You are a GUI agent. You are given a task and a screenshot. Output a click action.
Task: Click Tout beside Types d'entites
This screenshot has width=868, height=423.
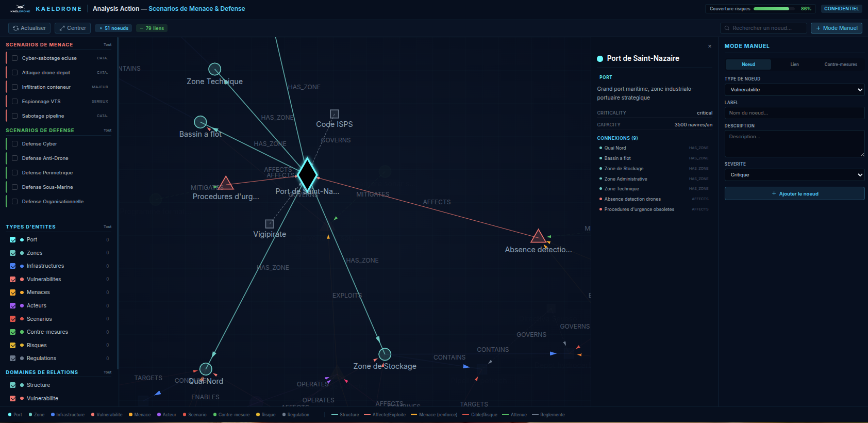pyautogui.click(x=107, y=227)
